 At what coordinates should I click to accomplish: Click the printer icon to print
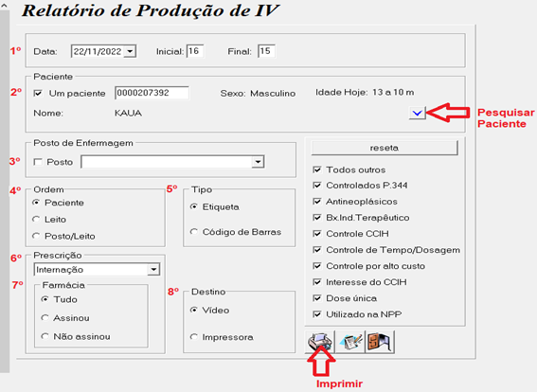(320, 342)
